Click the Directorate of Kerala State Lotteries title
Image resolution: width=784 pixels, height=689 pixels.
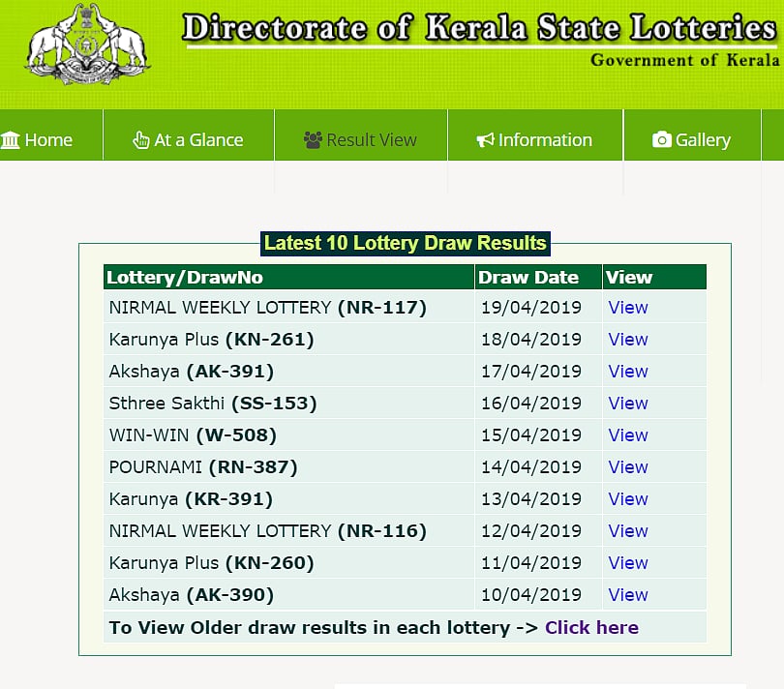[x=478, y=28]
